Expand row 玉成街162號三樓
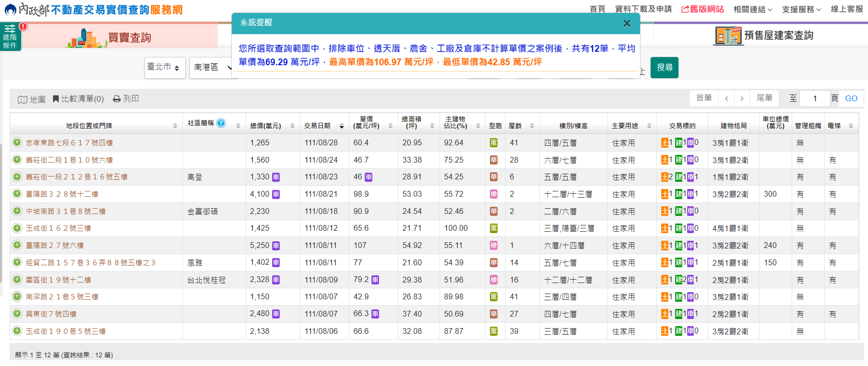Image resolution: width=868 pixels, height=366 pixels. [x=17, y=228]
